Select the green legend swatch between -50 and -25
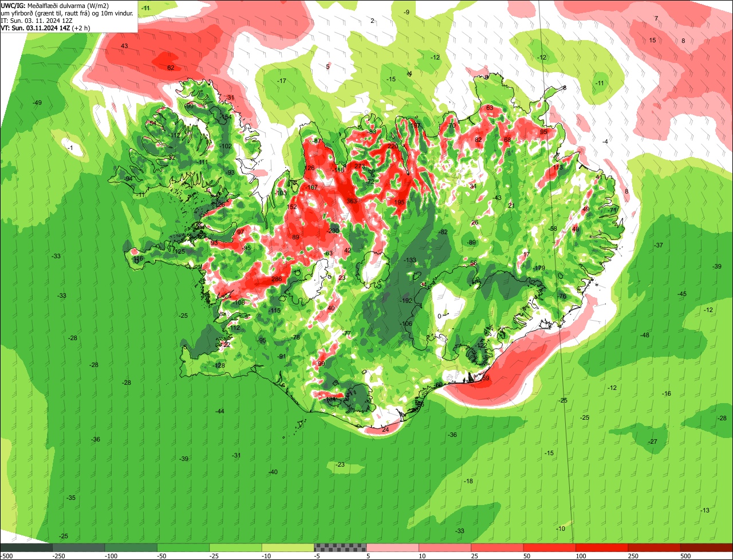Screen dimensions: 733x560 pyautogui.click(x=183, y=547)
